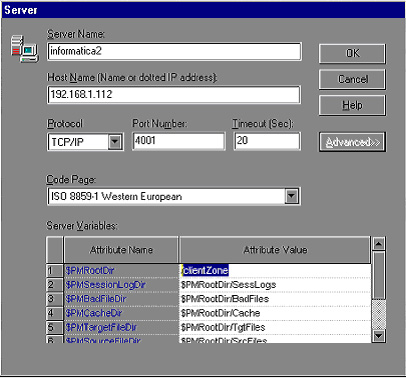
Task: Click the Host Name field with 192.168.1.112
Action: coord(174,95)
